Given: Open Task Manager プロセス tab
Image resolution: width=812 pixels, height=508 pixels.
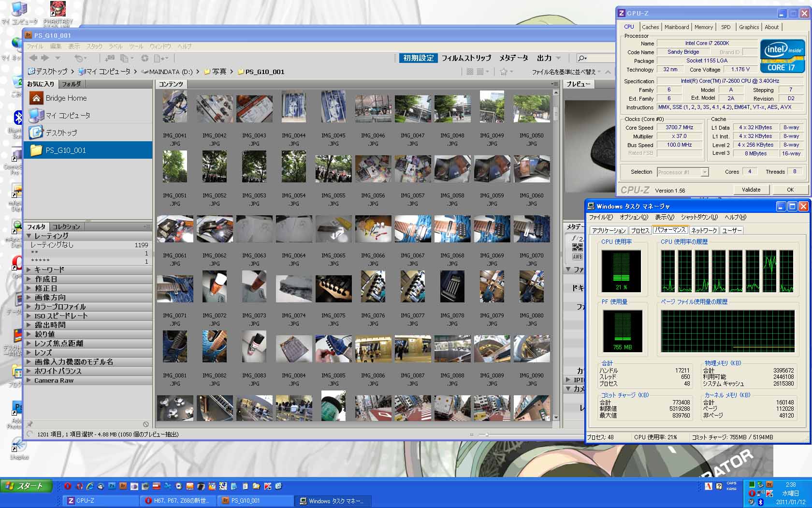Looking at the screenshot, I should click(640, 231).
